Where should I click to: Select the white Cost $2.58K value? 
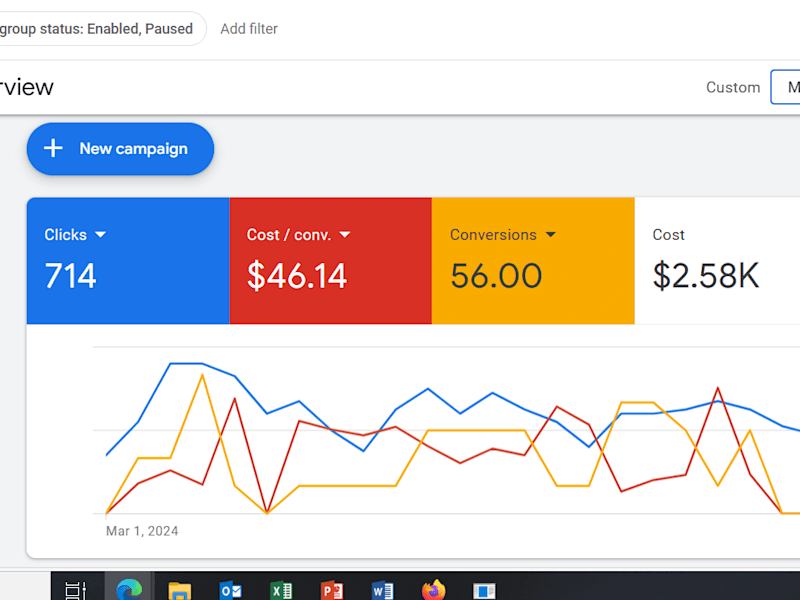(706, 276)
